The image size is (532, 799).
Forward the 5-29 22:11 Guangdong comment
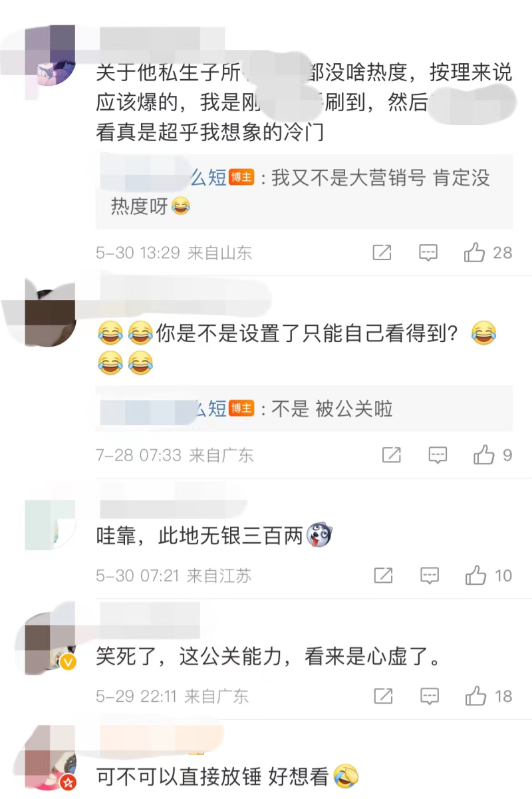[383, 696]
